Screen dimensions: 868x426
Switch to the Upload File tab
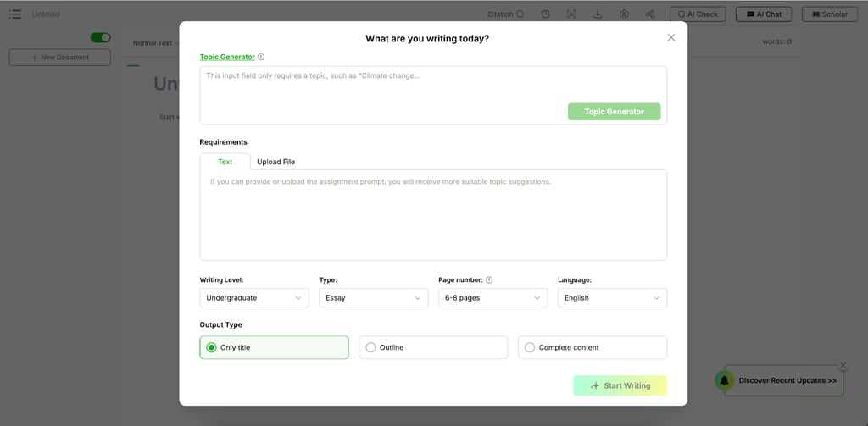(x=275, y=162)
